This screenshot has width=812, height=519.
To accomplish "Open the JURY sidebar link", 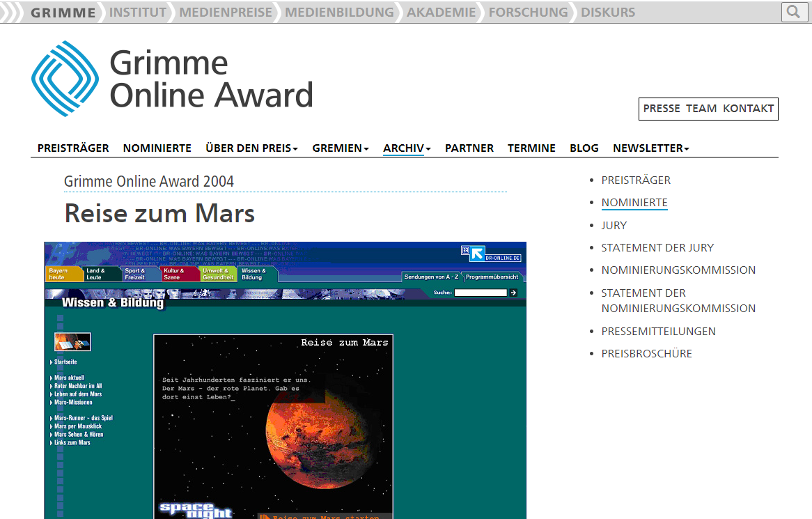I will [614, 225].
